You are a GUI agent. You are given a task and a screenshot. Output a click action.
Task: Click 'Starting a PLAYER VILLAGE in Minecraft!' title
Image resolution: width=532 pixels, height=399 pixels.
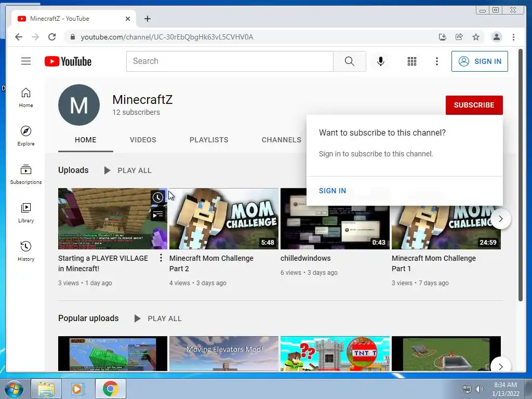tap(103, 263)
